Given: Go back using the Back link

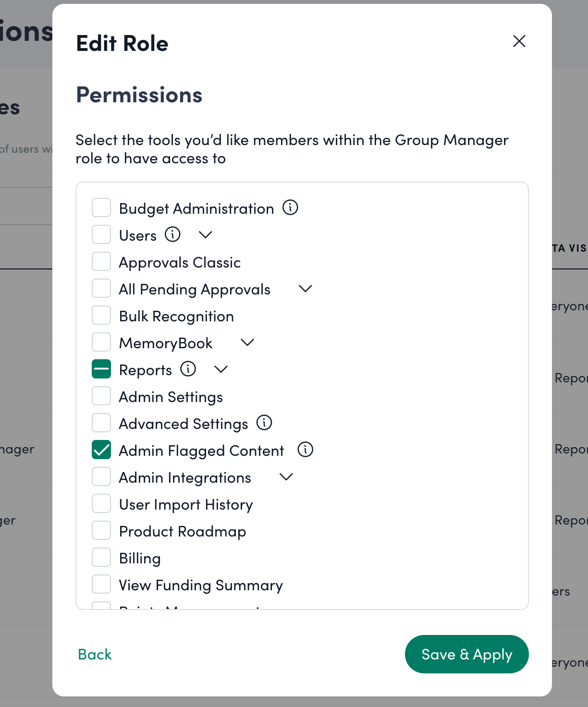Looking at the screenshot, I should (x=95, y=654).
